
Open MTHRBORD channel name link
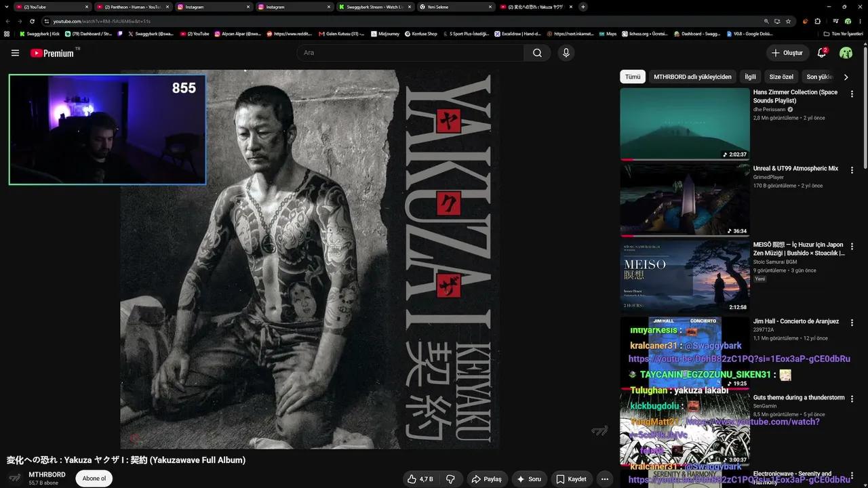[47, 474]
